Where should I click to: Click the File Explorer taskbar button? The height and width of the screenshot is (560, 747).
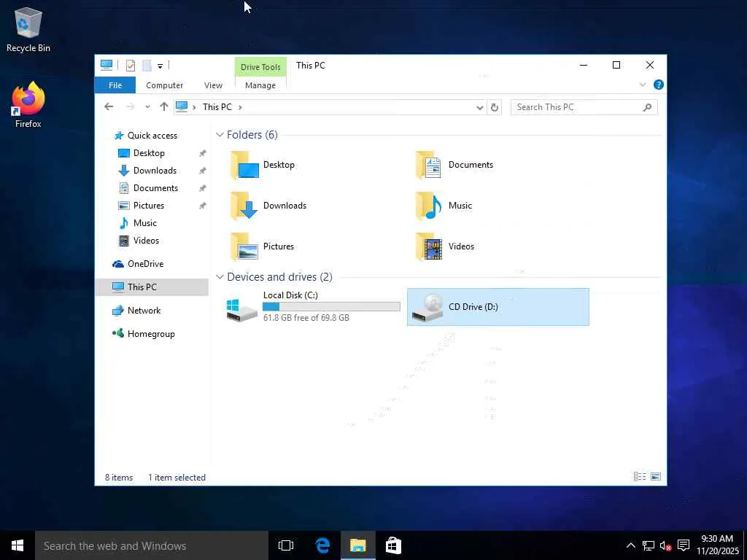(357, 545)
